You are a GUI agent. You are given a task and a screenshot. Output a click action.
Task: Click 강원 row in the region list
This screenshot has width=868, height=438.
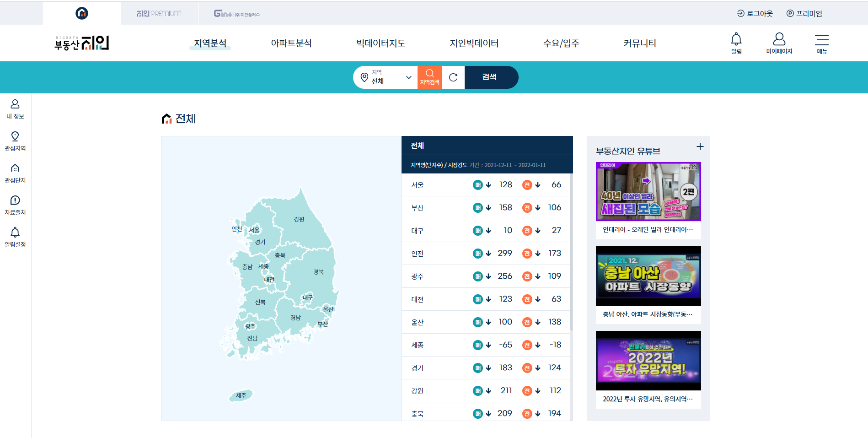[x=486, y=391]
